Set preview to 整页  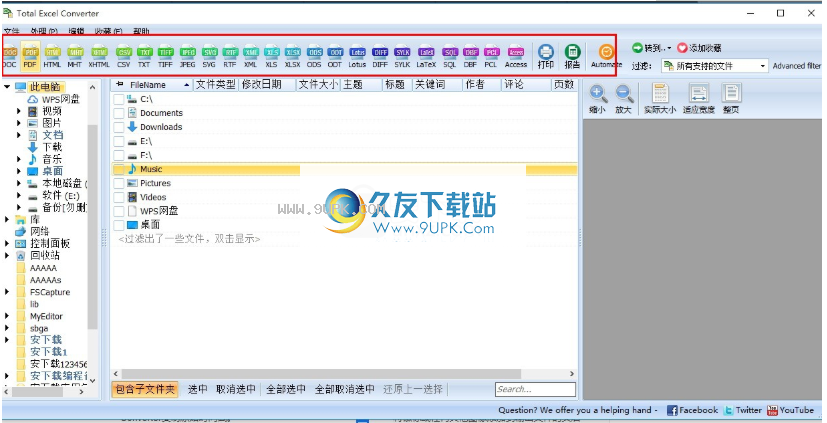point(731,99)
